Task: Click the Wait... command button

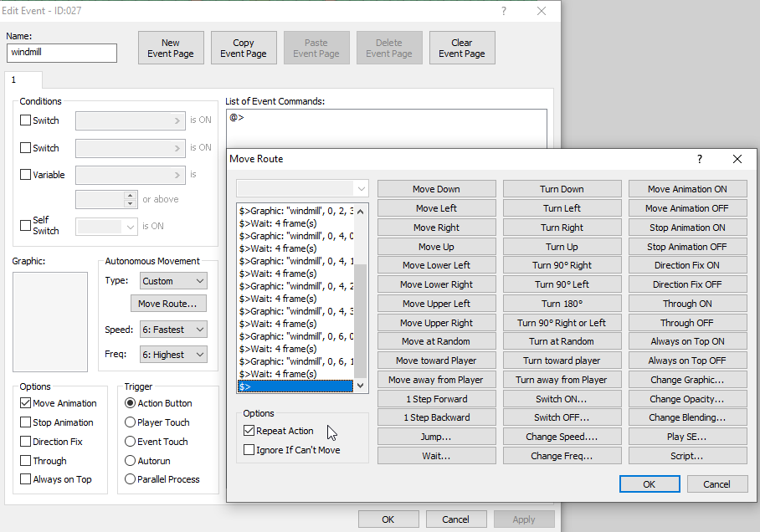Action: [x=436, y=456]
